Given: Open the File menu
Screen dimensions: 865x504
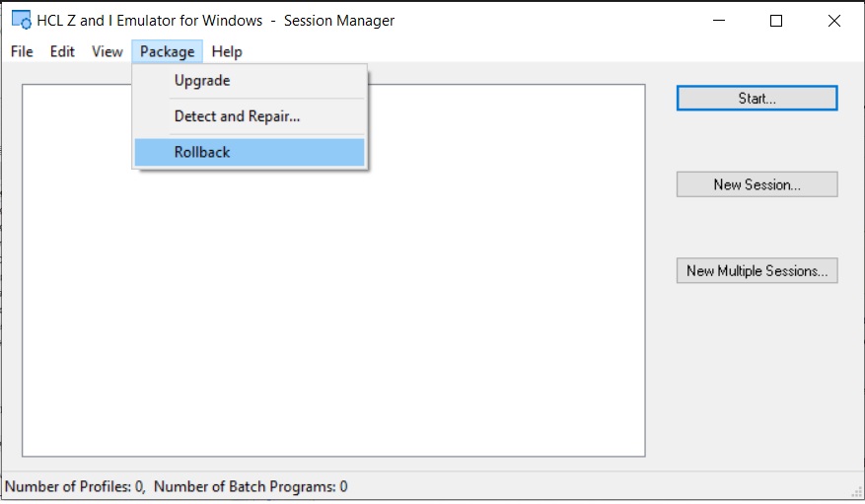Looking at the screenshot, I should [22, 51].
